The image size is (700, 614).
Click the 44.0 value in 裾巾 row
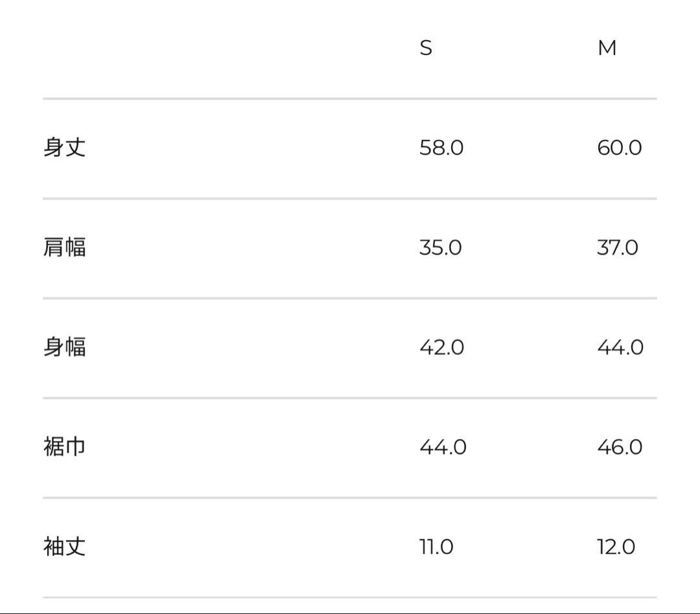[443, 447]
